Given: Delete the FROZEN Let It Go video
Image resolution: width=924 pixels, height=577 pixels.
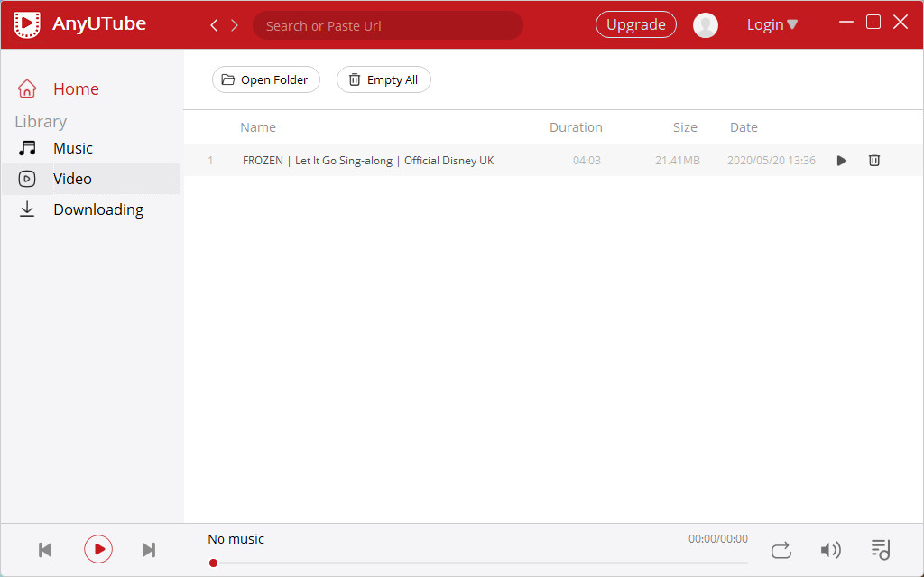Looking at the screenshot, I should coord(874,160).
